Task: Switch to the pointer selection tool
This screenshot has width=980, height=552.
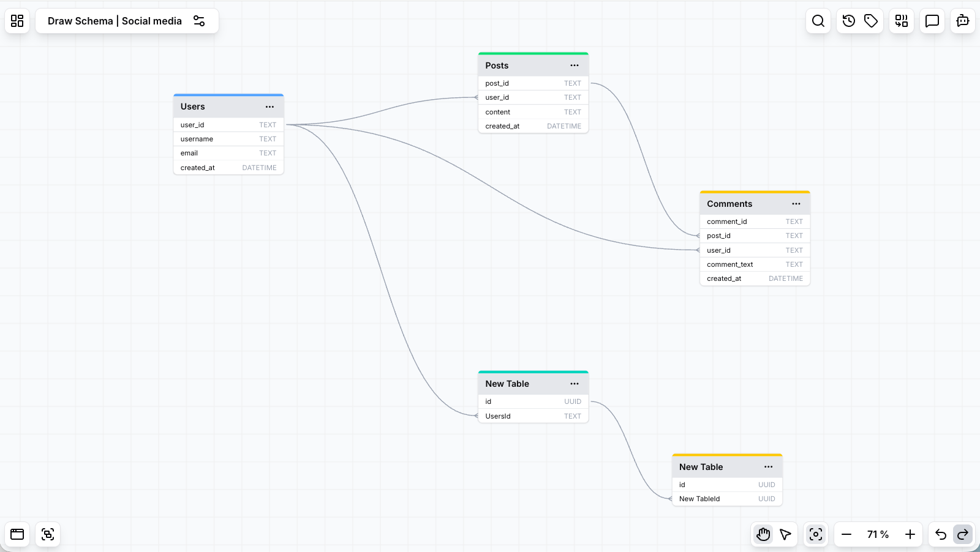Action: tap(786, 534)
